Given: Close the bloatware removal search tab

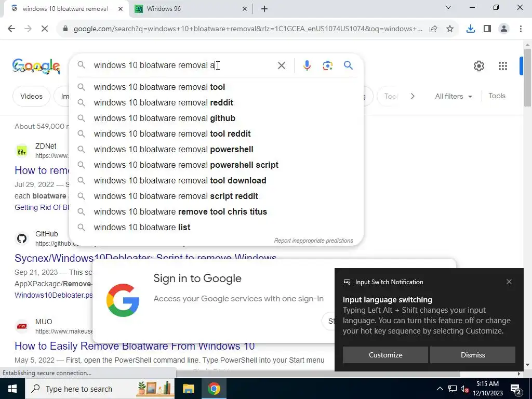Looking at the screenshot, I should pos(121,9).
